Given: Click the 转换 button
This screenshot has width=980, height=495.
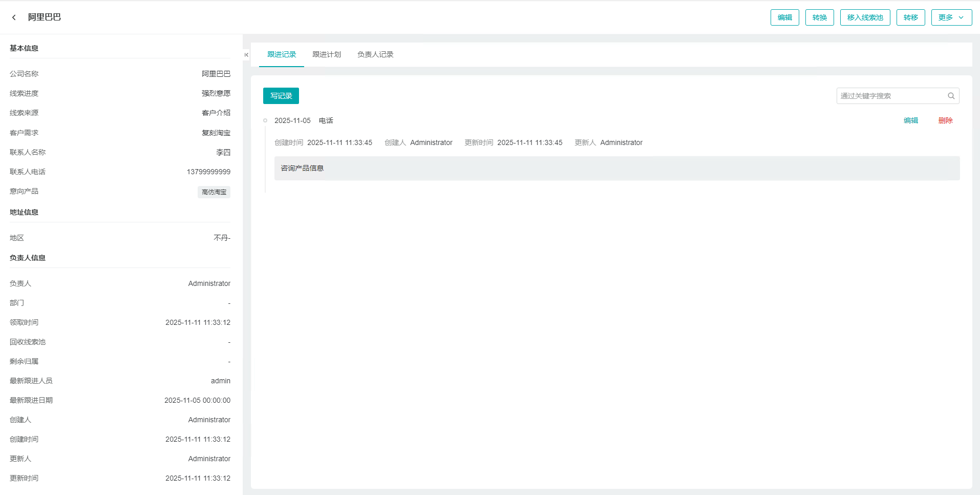Looking at the screenshot, I should pyautogui.click(x=819, y=17).
